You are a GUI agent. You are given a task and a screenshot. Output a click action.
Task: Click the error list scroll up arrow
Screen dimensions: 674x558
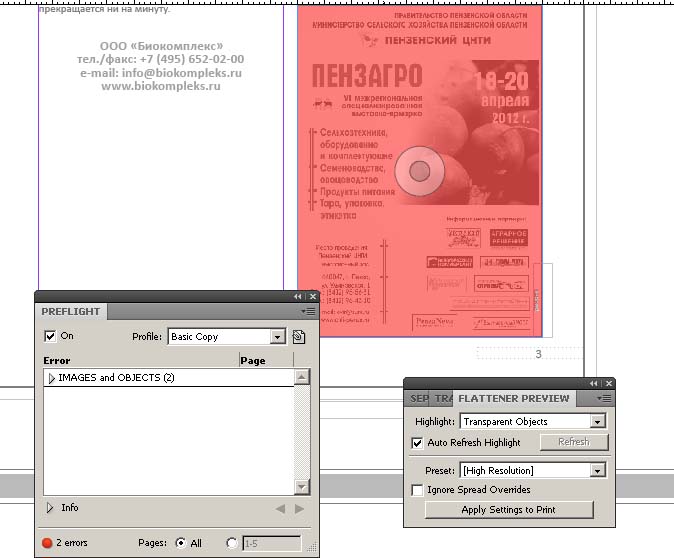302,377
